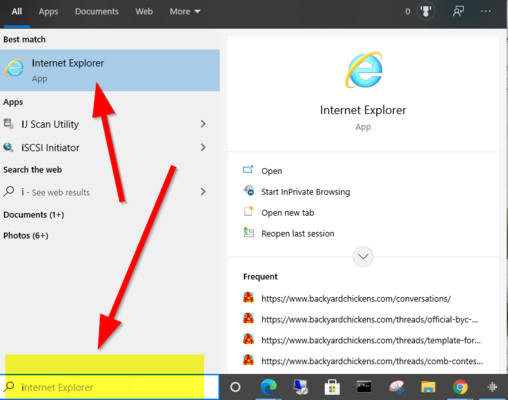Open the command prompt taskbar icon

364,387
